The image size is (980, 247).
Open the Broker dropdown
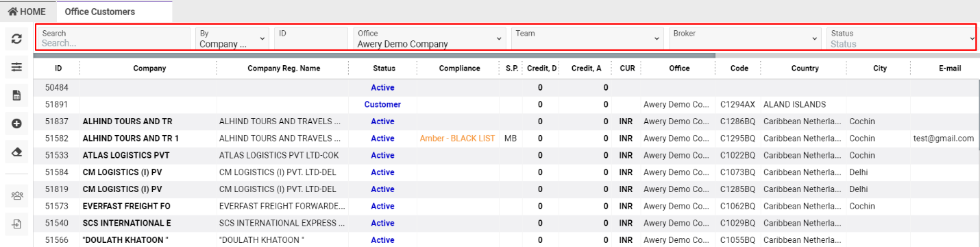(x=746, y=38)
